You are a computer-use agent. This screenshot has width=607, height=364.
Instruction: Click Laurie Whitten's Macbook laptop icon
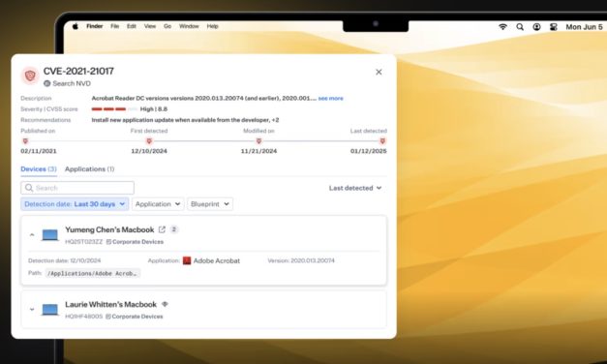pos(50,310)
